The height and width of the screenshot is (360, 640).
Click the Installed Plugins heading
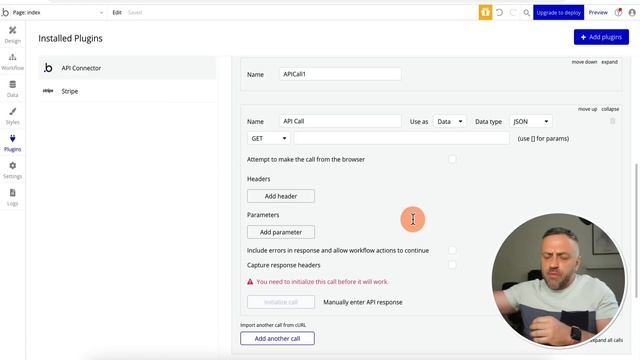click(70, 38)
